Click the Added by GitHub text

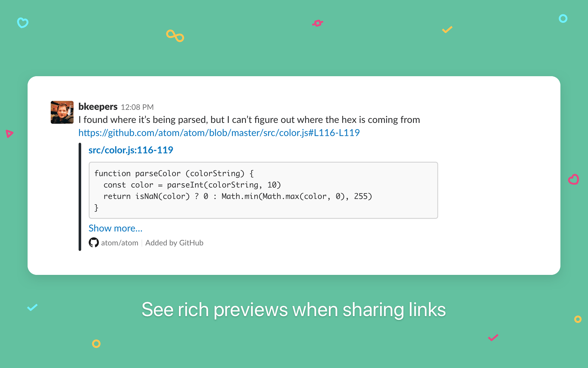(x=174, y=243)
